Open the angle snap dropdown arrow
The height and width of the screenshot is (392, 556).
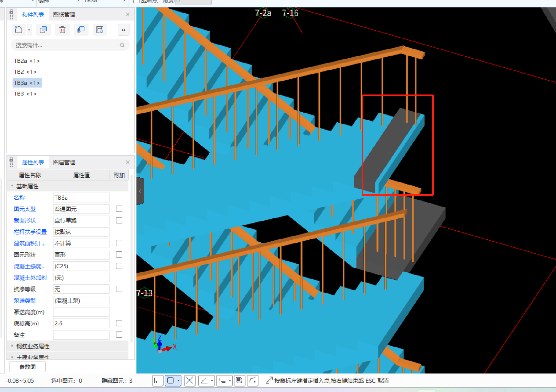click(x=212, y=380)
